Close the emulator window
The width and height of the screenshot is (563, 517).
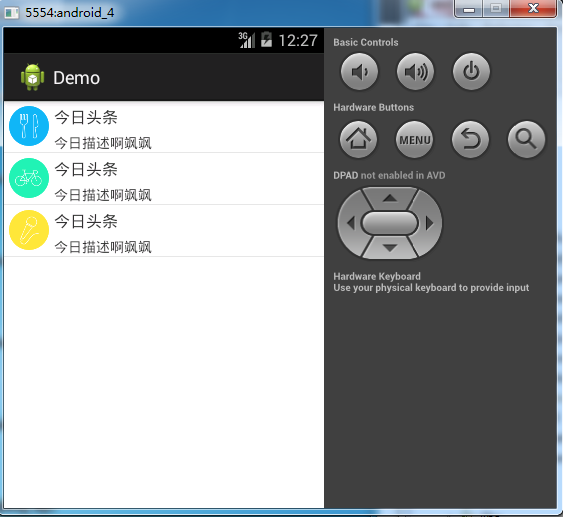tap(533, 9)
